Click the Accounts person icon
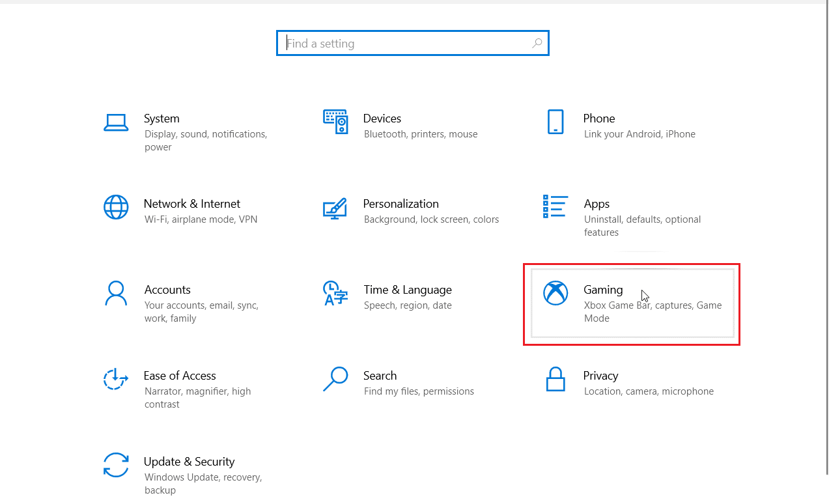The image size is (829, 504). pyautogui.click(x=116, y=293)
